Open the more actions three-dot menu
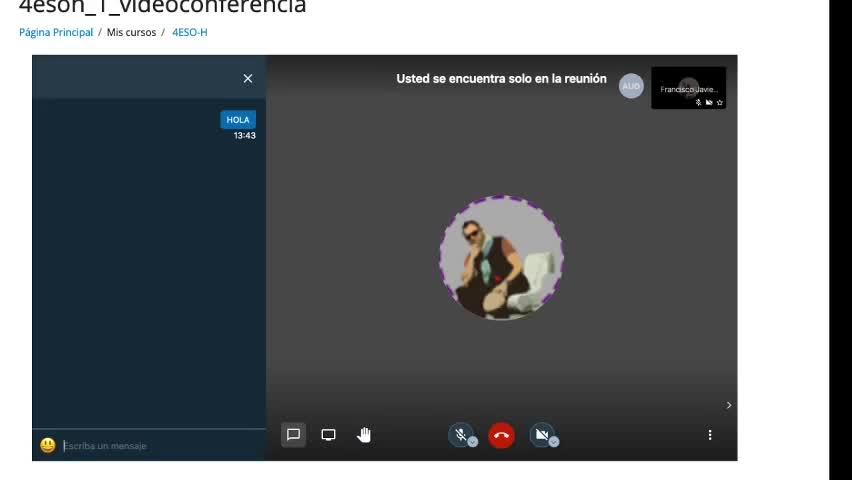Screen dimensions: 852x480 tap(710, 435)
